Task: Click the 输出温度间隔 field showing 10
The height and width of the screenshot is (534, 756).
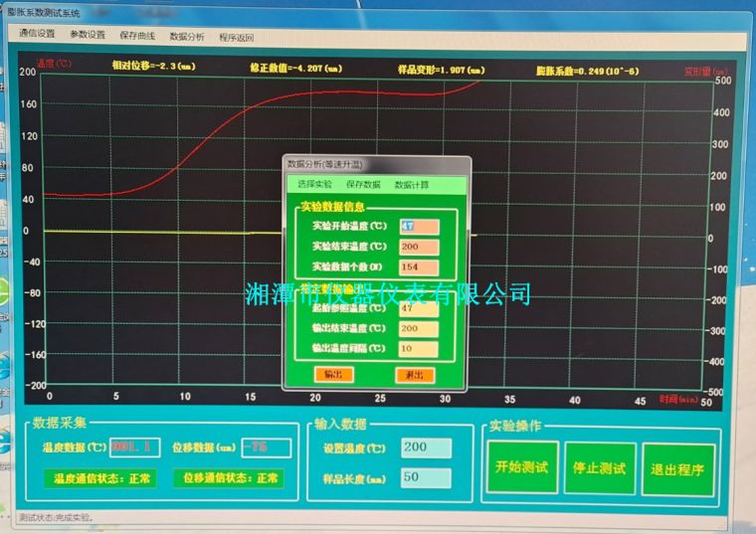Action: point(419,348)
